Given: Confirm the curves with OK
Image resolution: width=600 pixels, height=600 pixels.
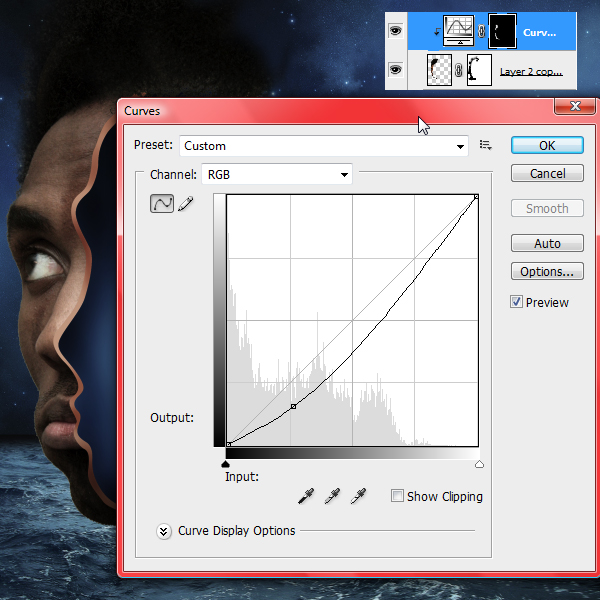Looking at the screenshot, I should pos(547,145).
